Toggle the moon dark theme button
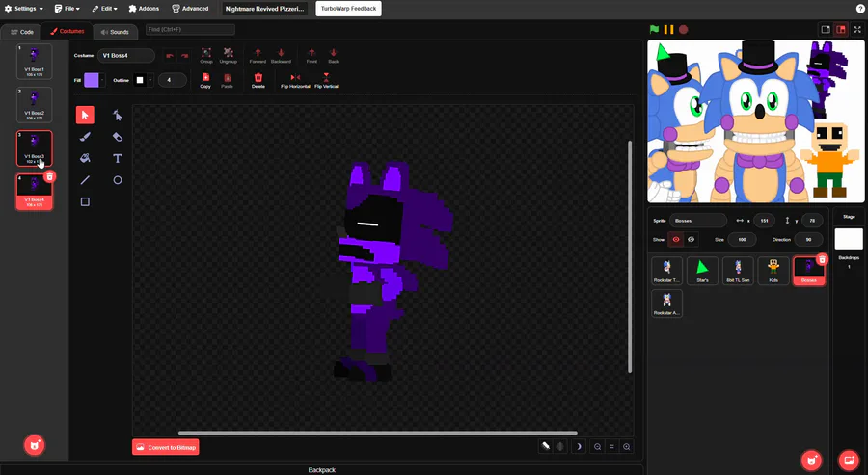The image size is (868, 475). [x=579, y=447]
